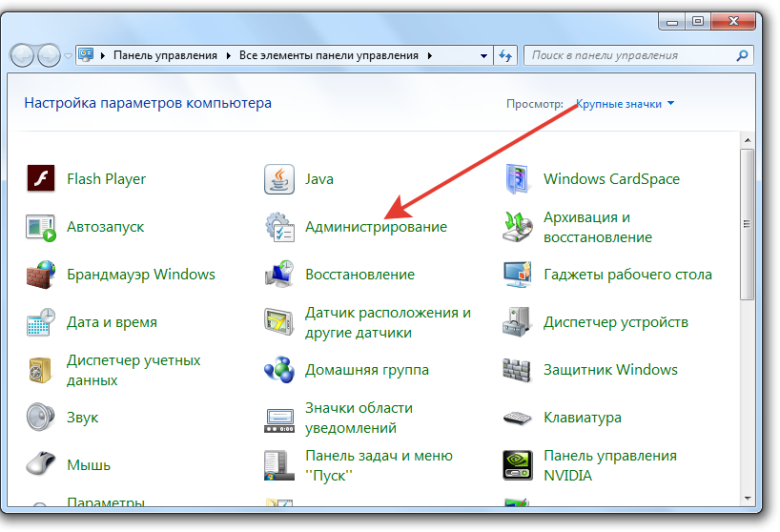Open the Крупные значки view dropdown

coord(625,104)
